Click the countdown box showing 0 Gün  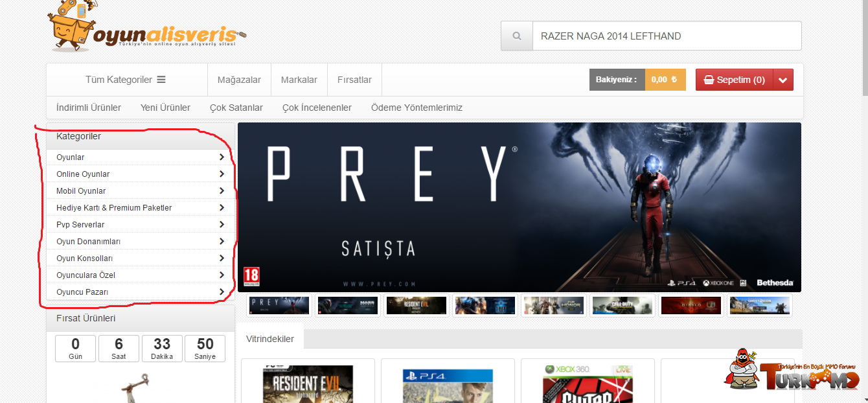point(76,348)
